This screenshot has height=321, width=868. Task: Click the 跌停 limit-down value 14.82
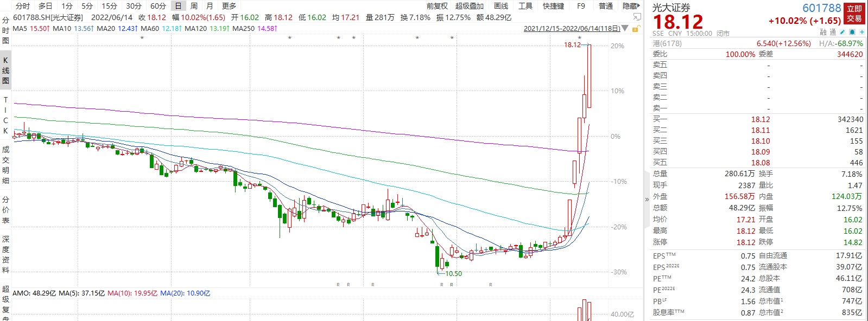(x=853, y=242)
